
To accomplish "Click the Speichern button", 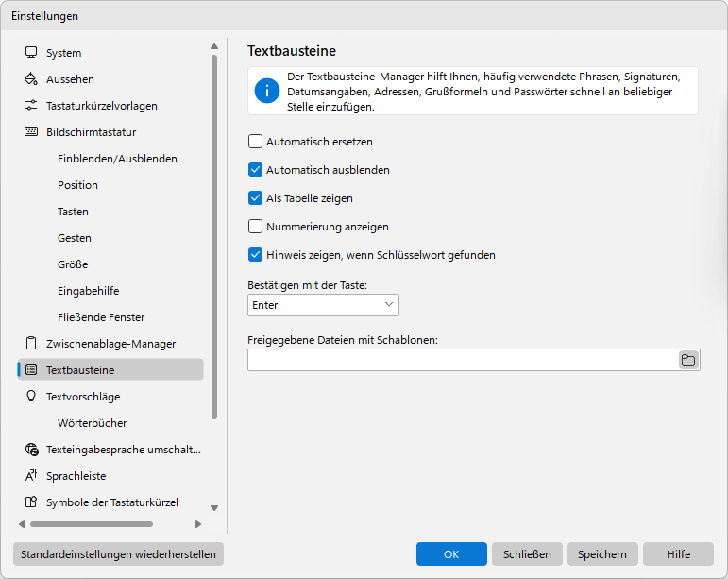I will click(602, 553).
